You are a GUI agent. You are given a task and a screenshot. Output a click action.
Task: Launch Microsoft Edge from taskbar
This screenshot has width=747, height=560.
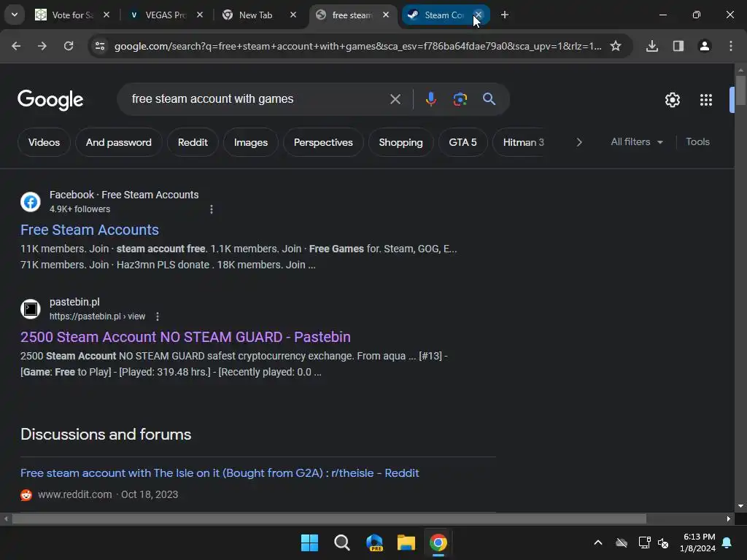(374, 542)
